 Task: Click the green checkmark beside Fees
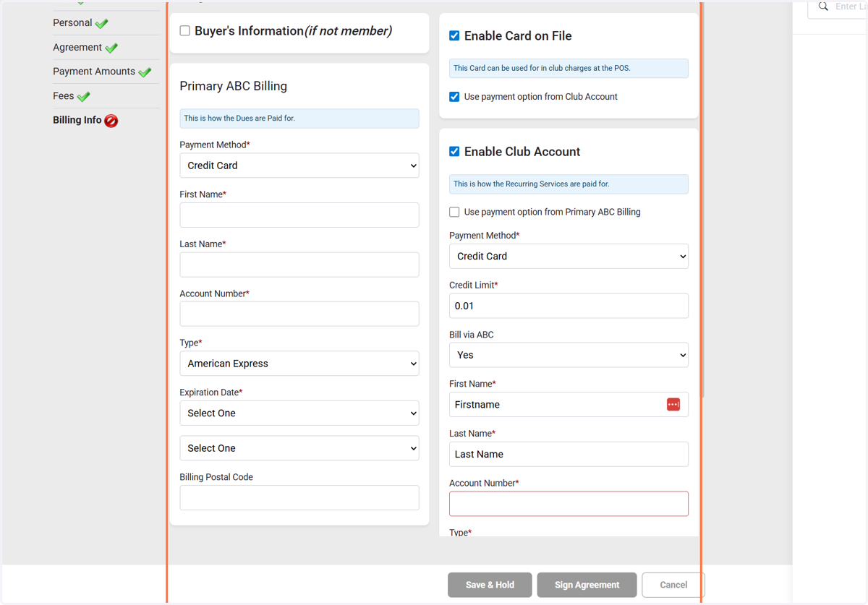(84, 96)
